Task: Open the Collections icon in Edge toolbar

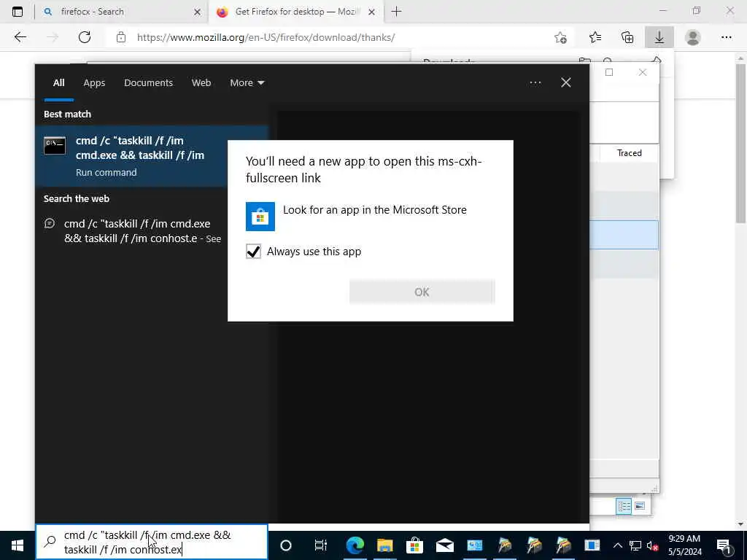Action: pos(627,37)
